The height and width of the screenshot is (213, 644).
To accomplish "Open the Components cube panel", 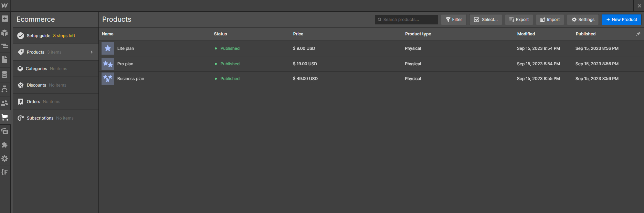I will tap(5, 33).
